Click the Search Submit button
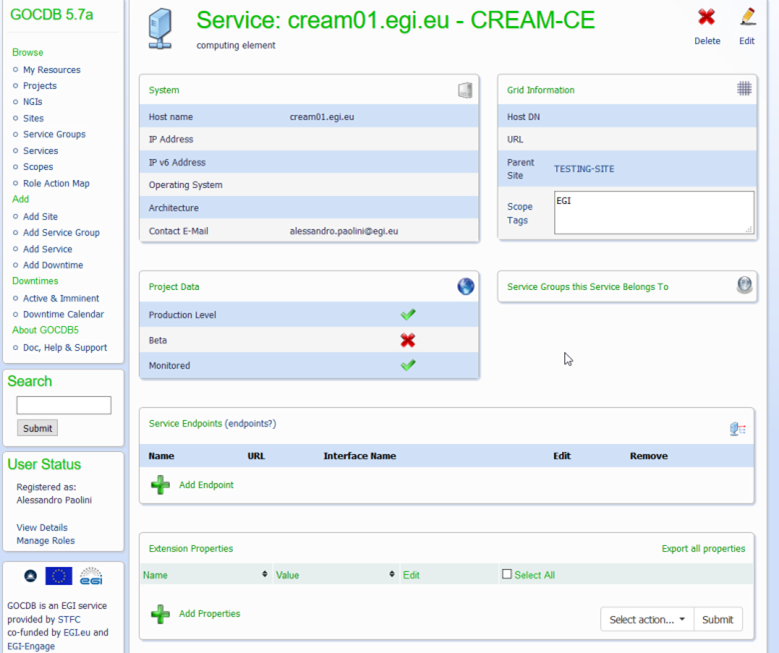Screen dimensions: 779x653 pyautogui.click(x=37, y=428)
